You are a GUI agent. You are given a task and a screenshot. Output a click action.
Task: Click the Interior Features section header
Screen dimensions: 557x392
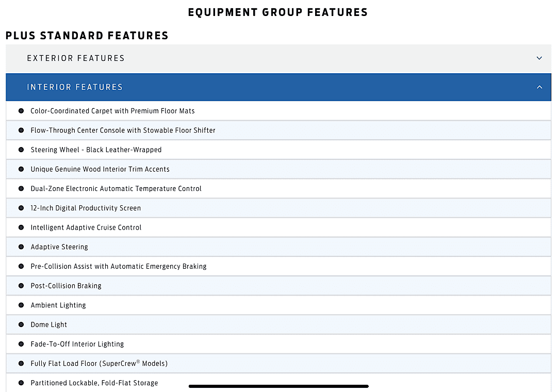click(x=75, y=87)
